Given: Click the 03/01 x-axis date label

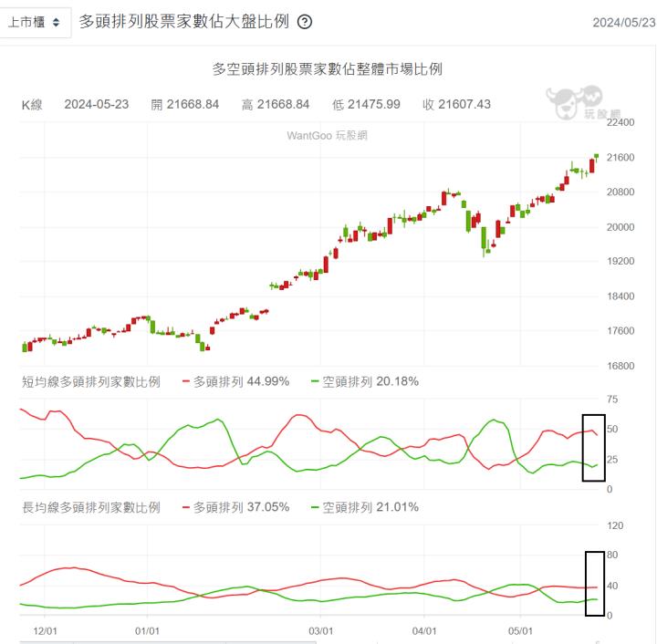Looking at the screenshot, I should tap(320, 631).
